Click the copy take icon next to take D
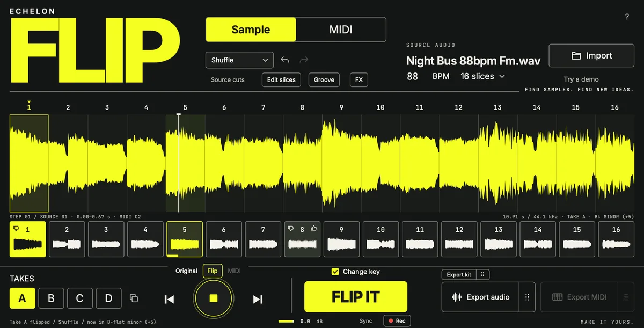Image resolution: width=644 pixels, height=328 pixels. 134,298
